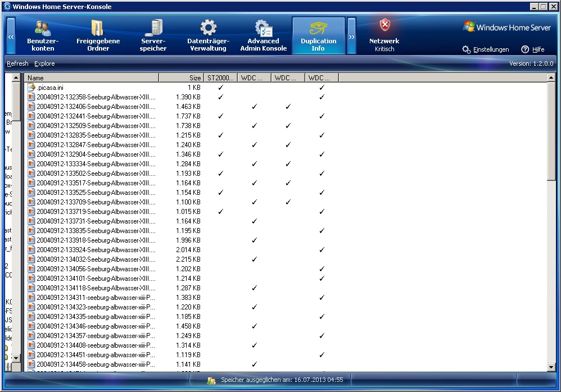Select file name 20040912-134408-seeburg-albwasser-xiii-P...
The image size is (561, 392).
tap(96, 345)
